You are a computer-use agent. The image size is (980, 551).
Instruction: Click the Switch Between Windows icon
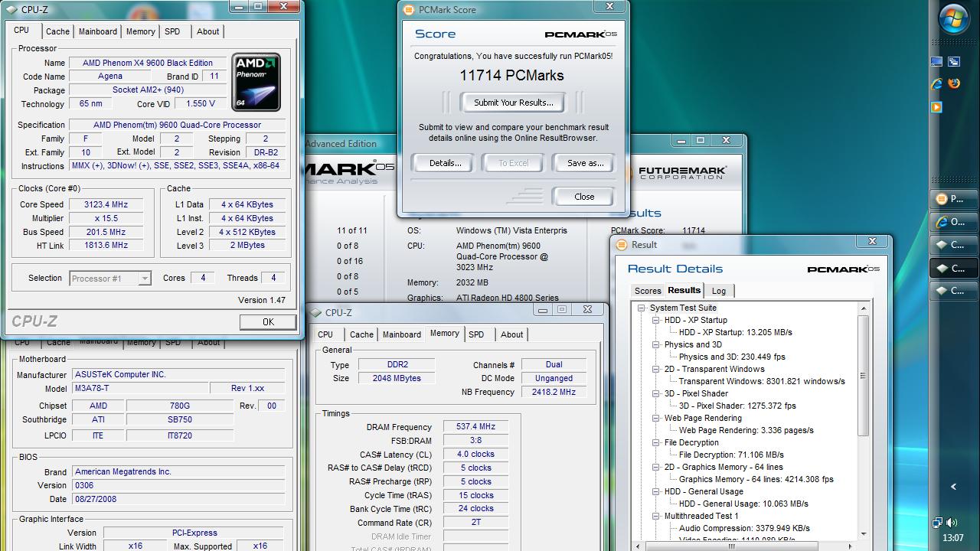pyautogui.click(x=954, y=62)
